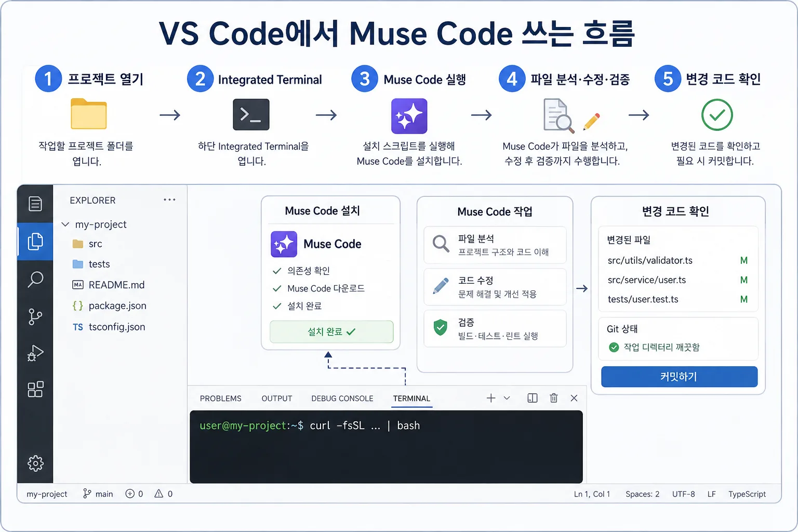Screen dimensions: 798x532
Task: Open changed file src/utils/validator.ts
Action: pyautogui.click(x=650, y=260)
